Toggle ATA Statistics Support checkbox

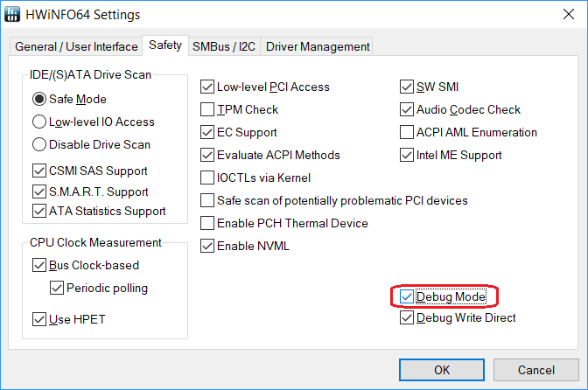(x=39, y=211)
